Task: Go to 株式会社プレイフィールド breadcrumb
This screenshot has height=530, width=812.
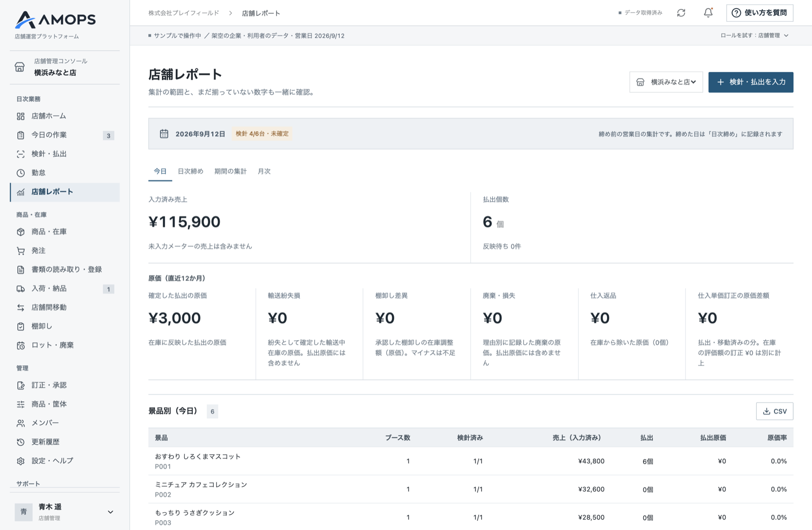Action: (184, 13)
